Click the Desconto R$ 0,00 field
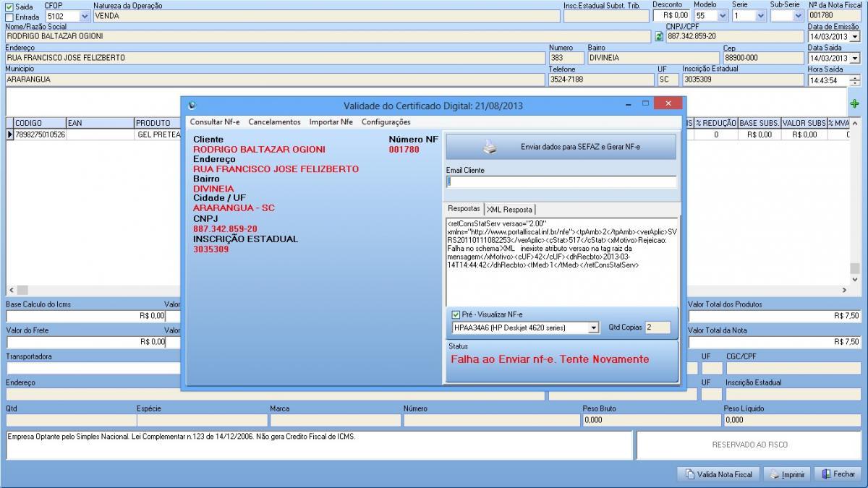 671,15
